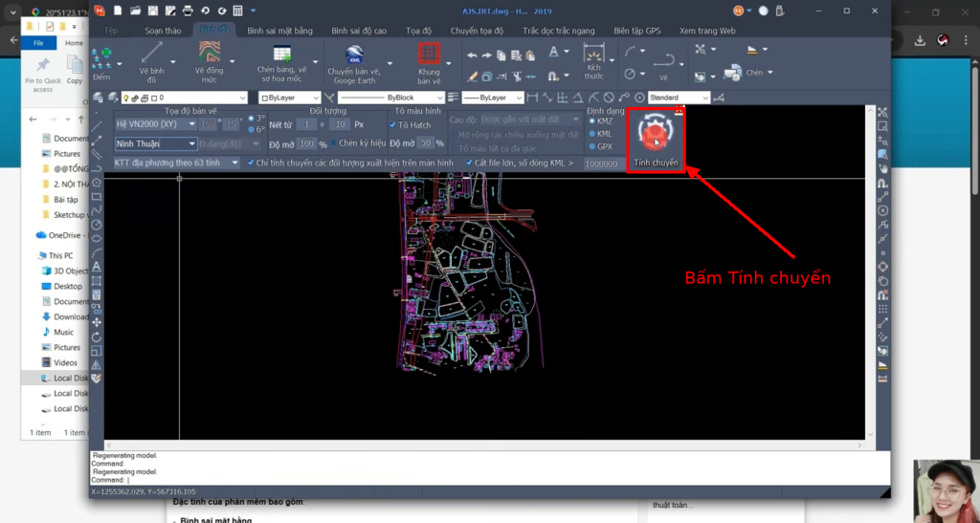Screen dimensions: 980x523
Task: Select the KML format radio button
Action: point(591,134)
